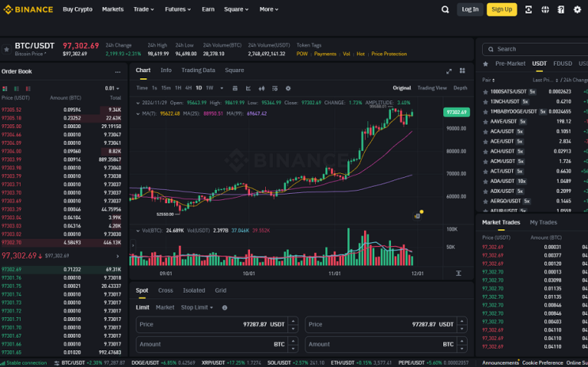The image size is (588, 367).
Task: Click the Binance logo
Action: tap(28, 9)
